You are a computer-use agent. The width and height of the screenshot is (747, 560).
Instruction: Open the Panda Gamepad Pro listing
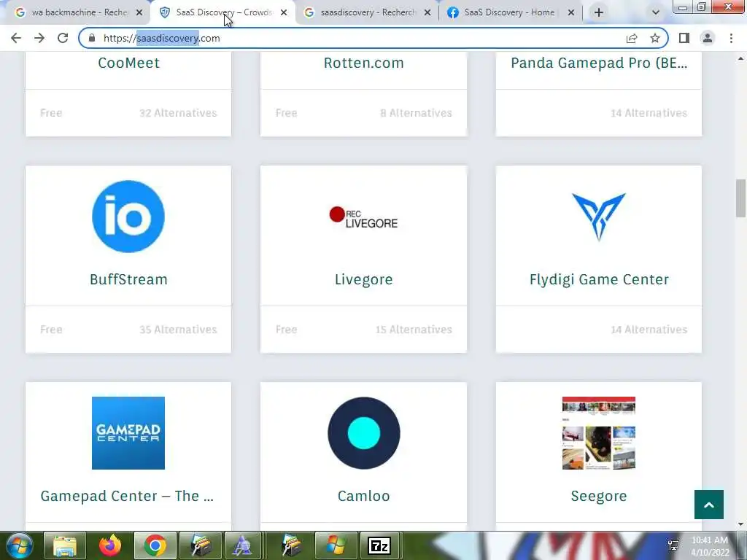pos(599,63)
